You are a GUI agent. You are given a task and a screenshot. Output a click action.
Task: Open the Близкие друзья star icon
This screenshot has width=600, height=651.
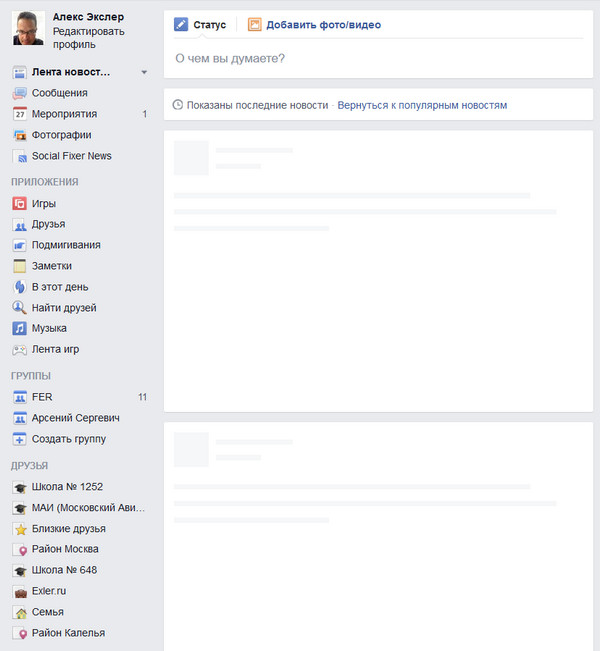coord(20,529)
